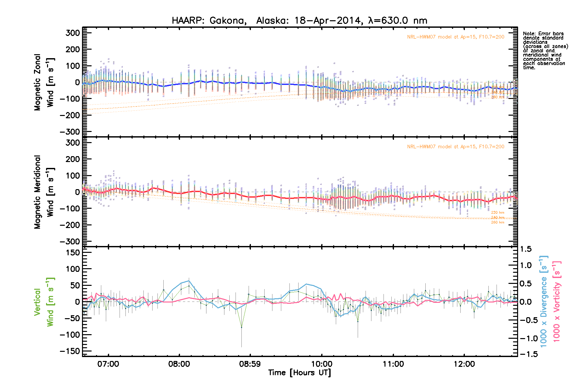Click the error bars note text

click(x=545, y=51)
